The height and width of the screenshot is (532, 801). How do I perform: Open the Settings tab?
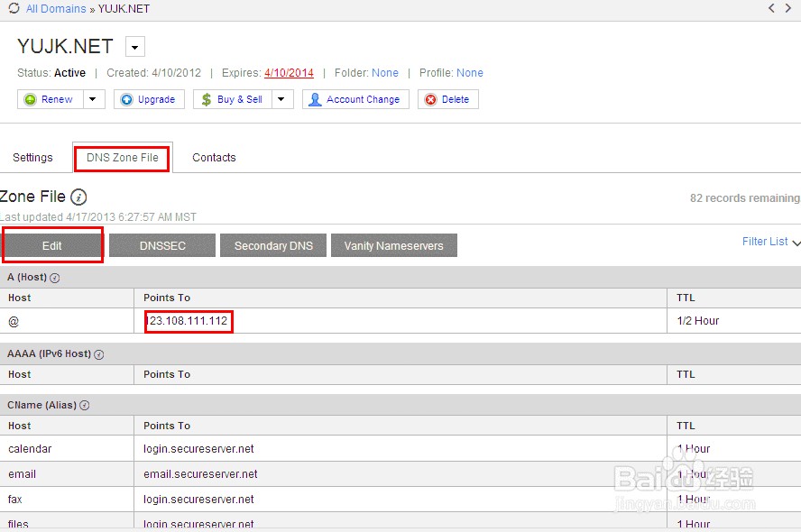(32, 157)
